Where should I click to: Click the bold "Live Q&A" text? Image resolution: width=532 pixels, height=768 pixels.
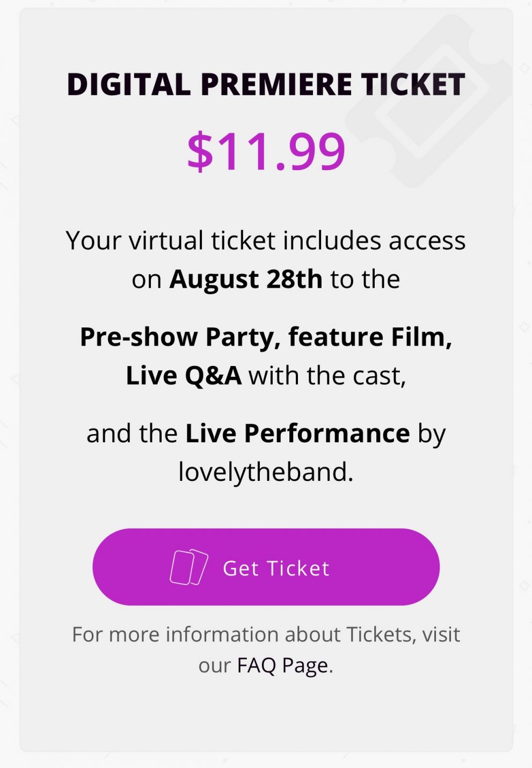point(183,376)
